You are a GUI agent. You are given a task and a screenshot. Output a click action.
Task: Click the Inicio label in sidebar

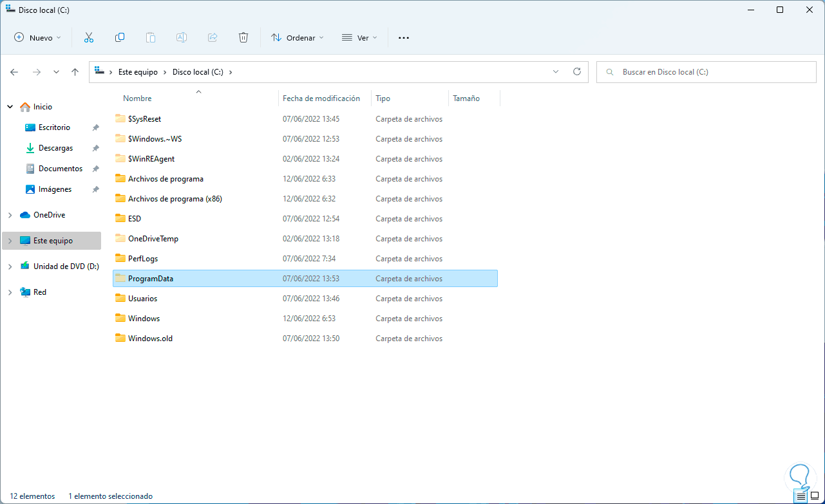click(x=43, y=107)
